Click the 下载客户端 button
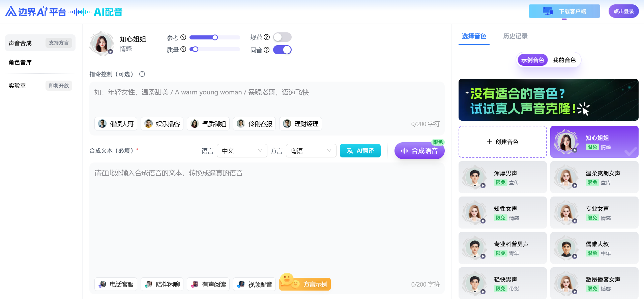The width and height of the screenshot is (644, 299). coord(564,11)
